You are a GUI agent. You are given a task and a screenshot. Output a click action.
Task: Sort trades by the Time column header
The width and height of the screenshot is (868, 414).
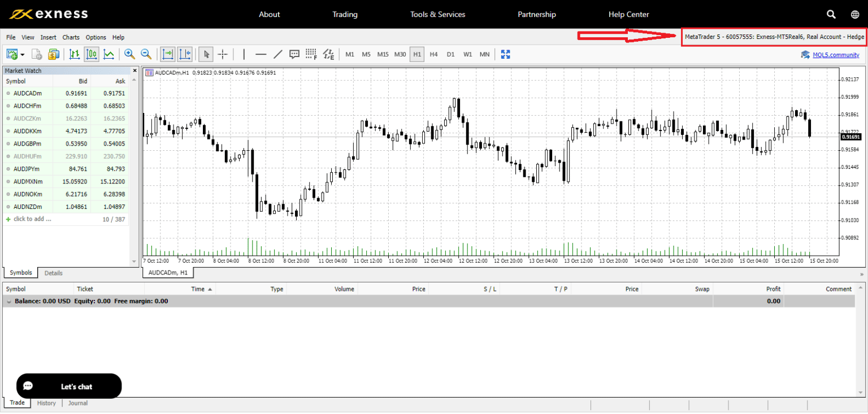click(198, 289)
